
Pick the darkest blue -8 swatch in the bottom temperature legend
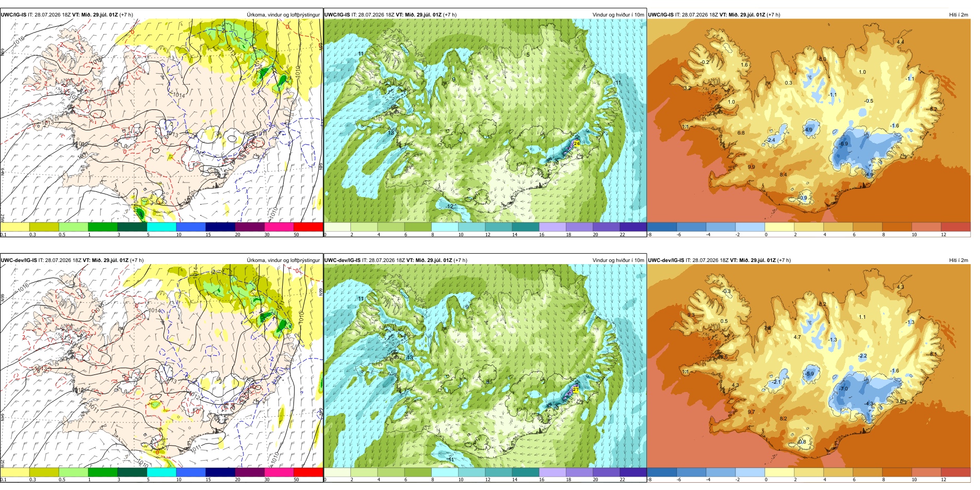(662, 472)
